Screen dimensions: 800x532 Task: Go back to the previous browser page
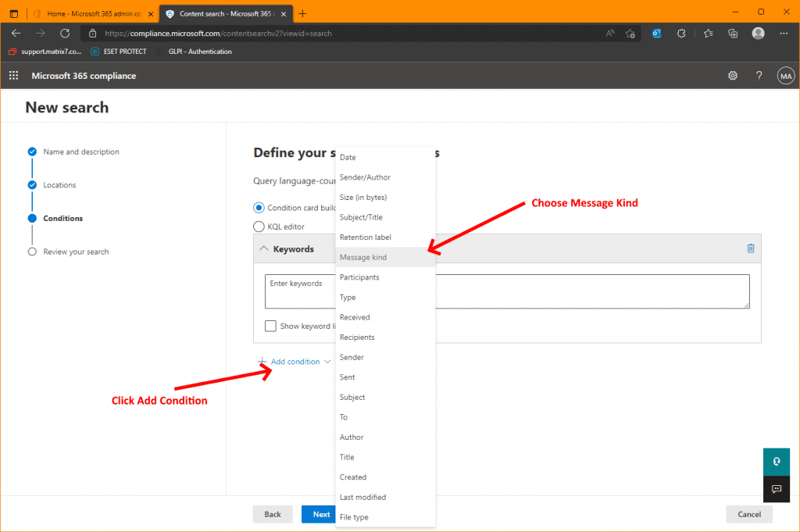pos(16,33)
